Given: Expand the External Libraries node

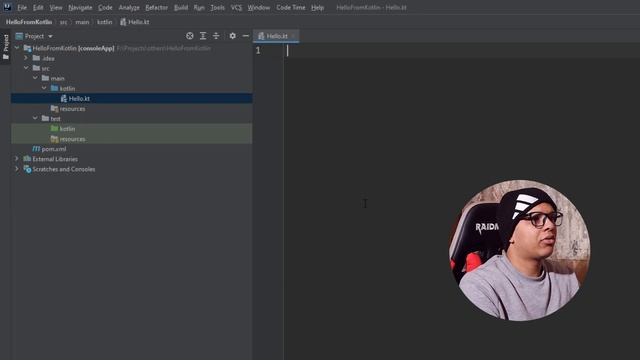Looking at the screenshot, I should point(17,159).
